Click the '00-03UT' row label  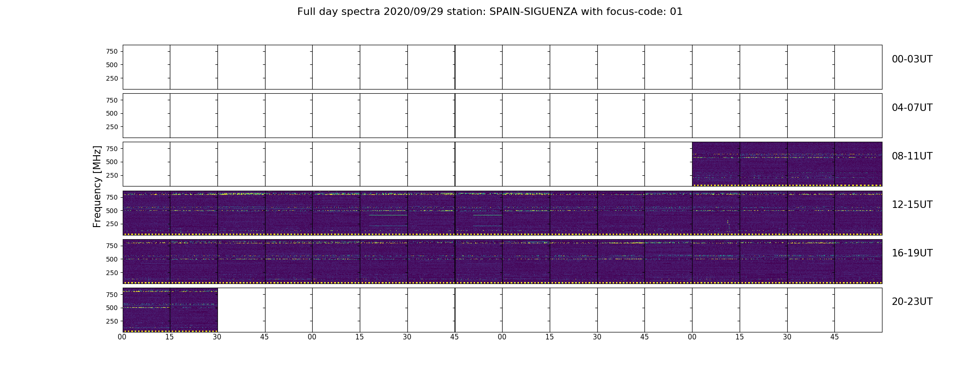tap(912, 59)
